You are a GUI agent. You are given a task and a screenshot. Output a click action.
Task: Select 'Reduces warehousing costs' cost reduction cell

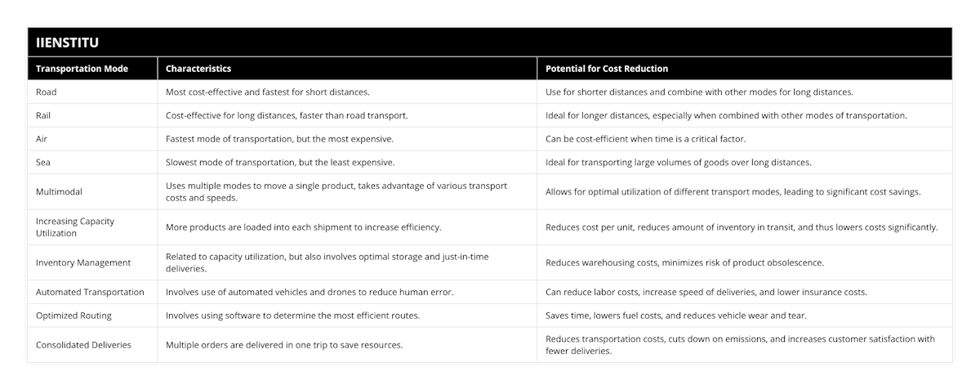(684, 262)
